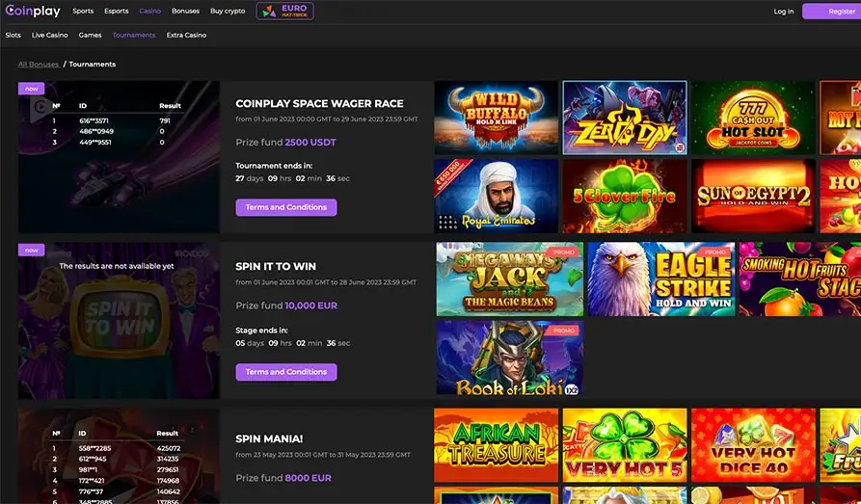861x504 pixels.
Task: Launch Sun of Egypt 2 game
Action: [x=752, y=196]
